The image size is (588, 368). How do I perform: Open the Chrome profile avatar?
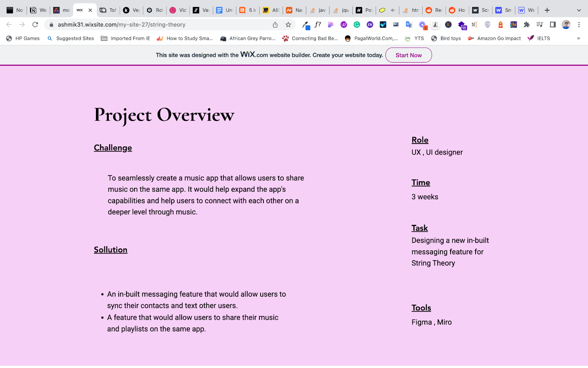tap(566, 25)
